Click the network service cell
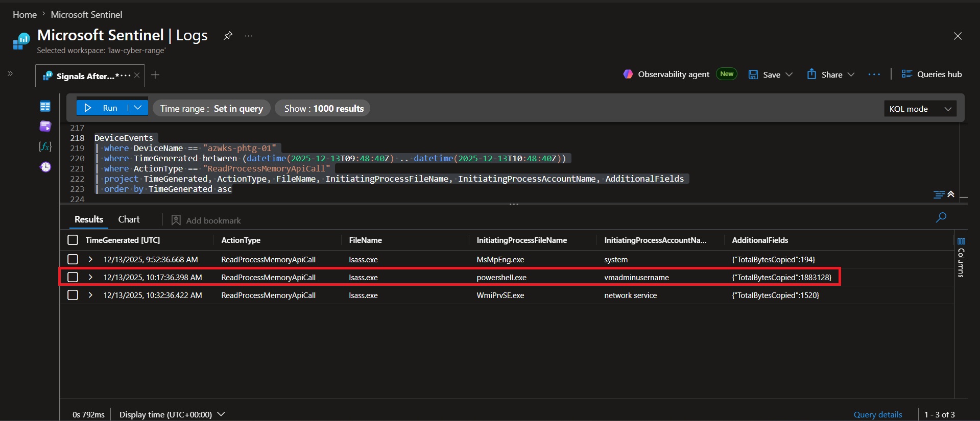This screenshot has height=421, width=980. (x=630, y=295)
